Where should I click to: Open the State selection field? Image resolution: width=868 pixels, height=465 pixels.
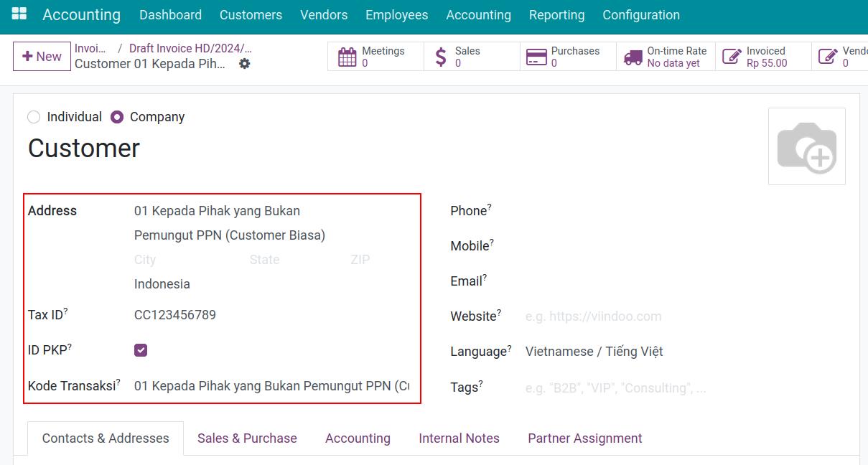tap(294, 260)
